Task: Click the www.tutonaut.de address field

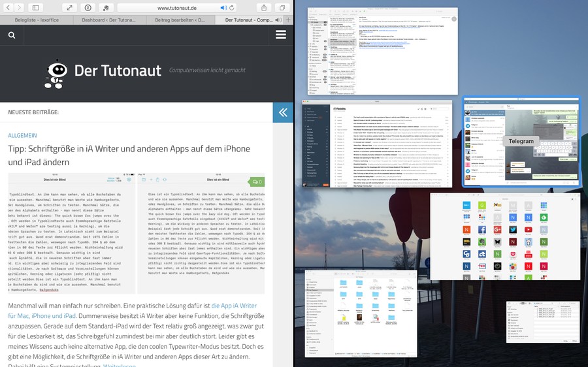Action: [176, 7]
